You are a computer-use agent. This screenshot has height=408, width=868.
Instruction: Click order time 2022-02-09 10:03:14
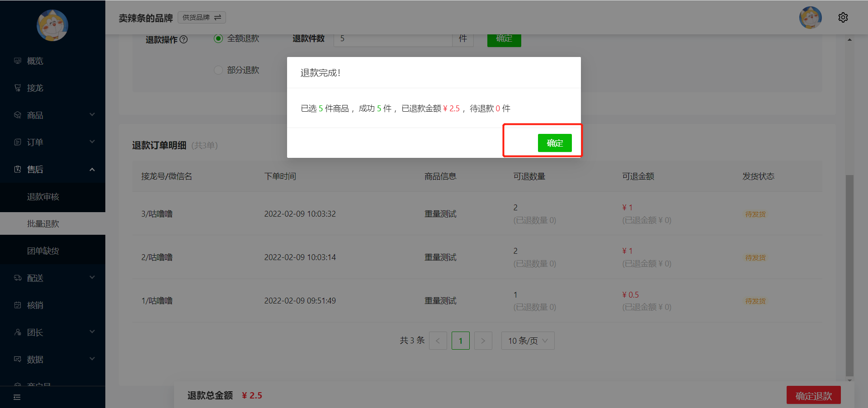(x=300, y=257)
